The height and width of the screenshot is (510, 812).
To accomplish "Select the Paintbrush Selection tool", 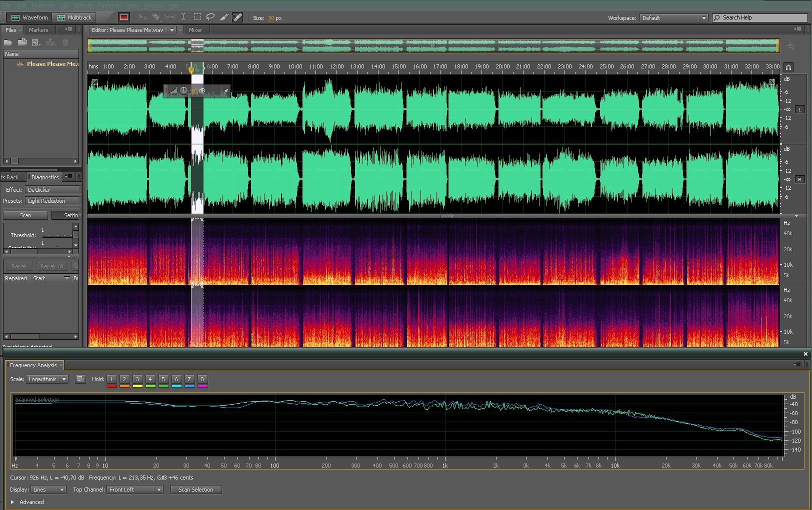I will (x=224, y=17).
